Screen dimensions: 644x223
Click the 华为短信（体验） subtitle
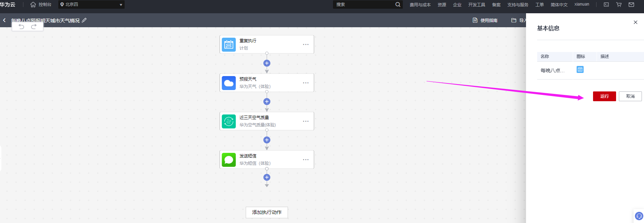255,163
